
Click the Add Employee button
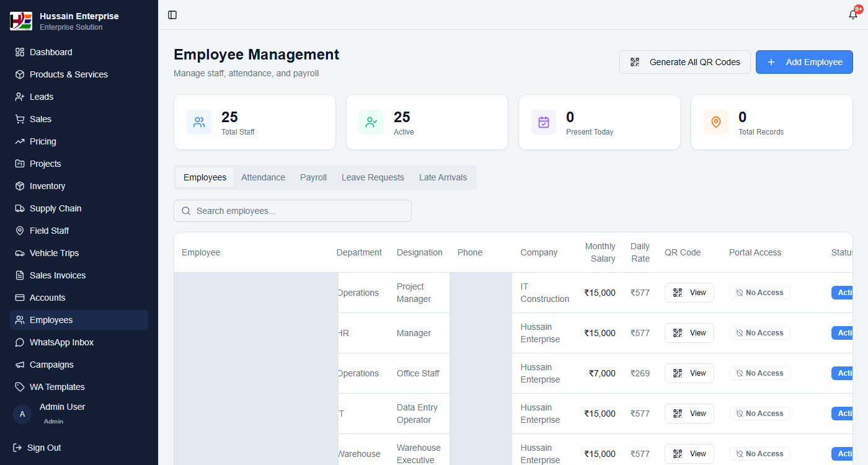tap(804, 62)
